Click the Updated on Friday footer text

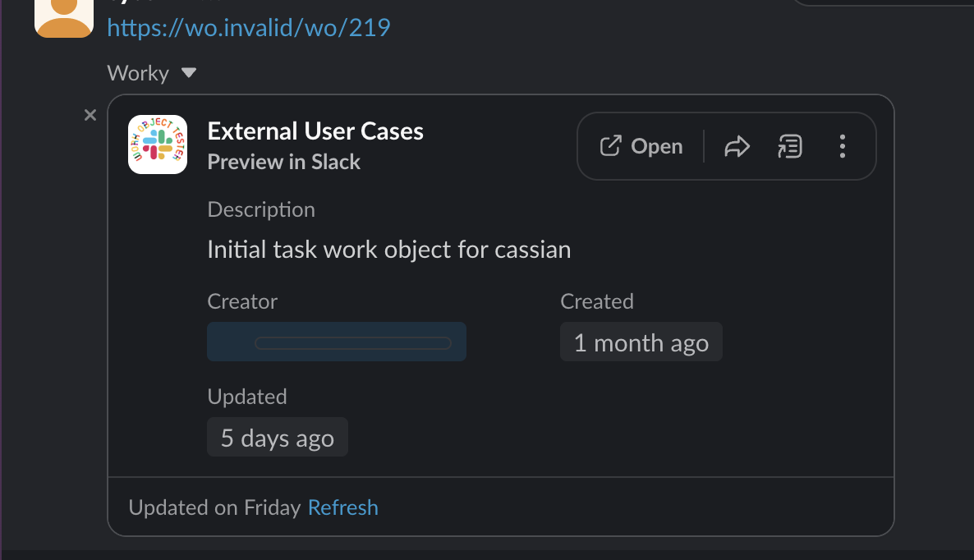tap(214, 507)
